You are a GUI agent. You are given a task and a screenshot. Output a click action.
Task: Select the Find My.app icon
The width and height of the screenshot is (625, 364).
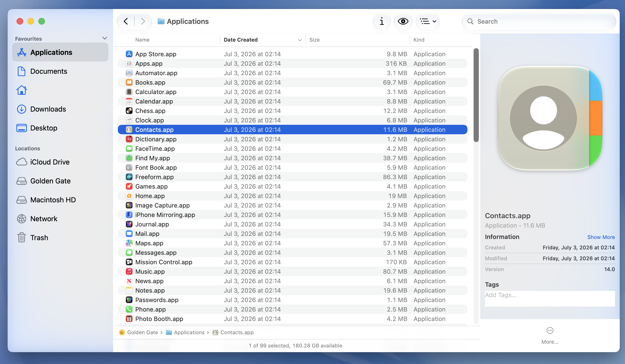pos(129,158)
